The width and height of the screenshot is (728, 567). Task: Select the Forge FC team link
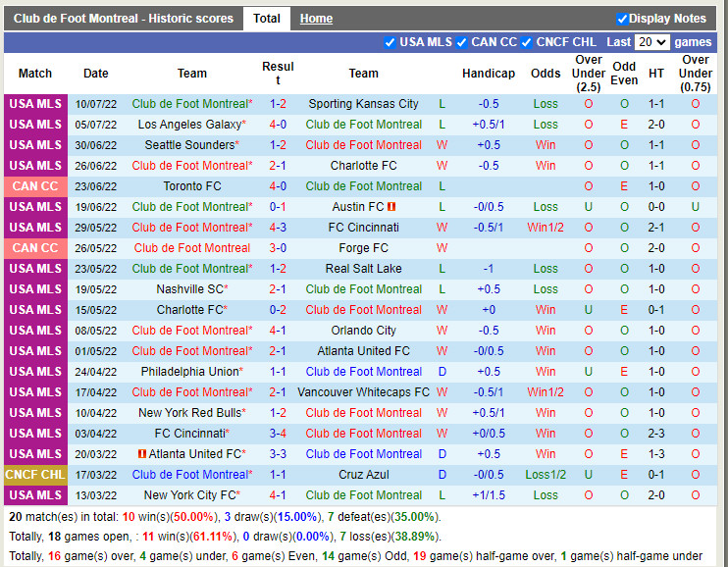(x=363, y=248)
